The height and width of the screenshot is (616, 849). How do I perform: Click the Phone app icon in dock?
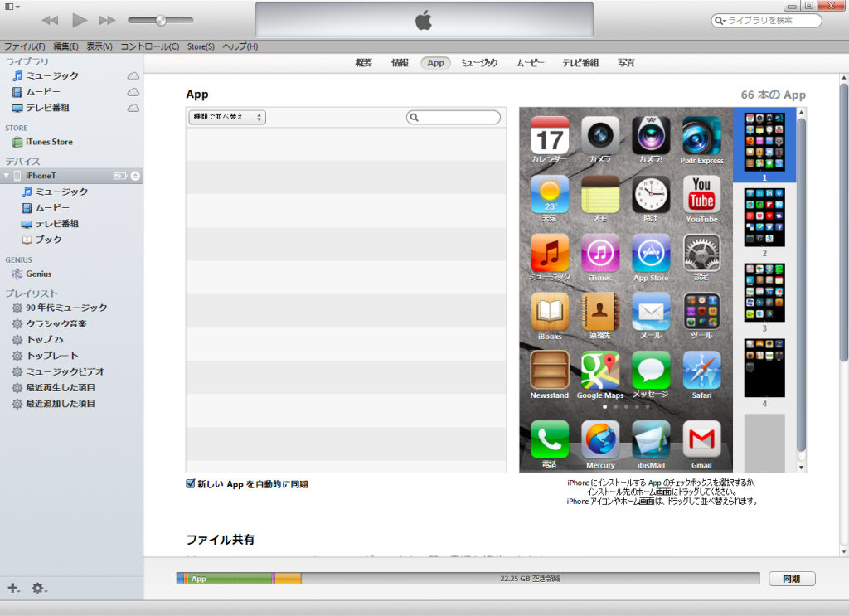[550, 439]
